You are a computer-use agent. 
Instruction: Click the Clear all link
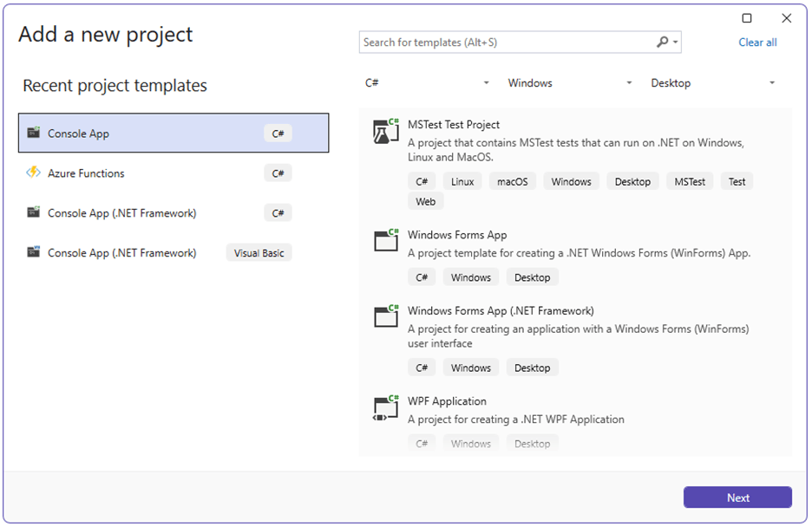(x=757, y=42)
